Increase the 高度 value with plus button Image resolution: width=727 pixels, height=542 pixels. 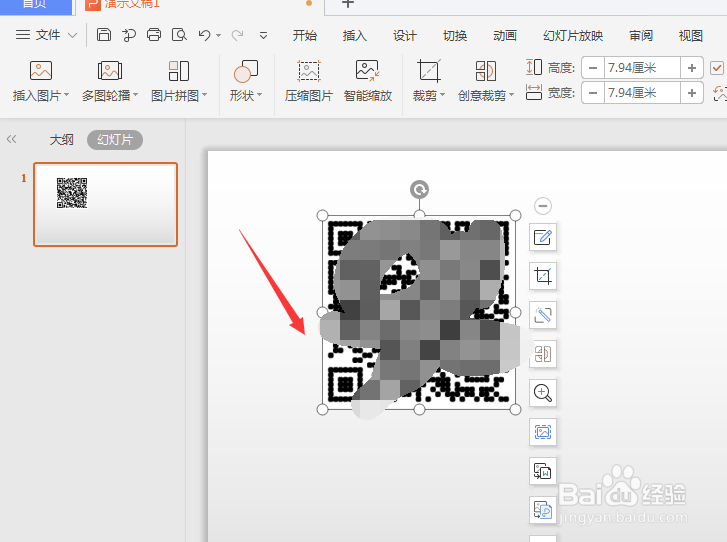pyautogui.click(x=692, y=68)
